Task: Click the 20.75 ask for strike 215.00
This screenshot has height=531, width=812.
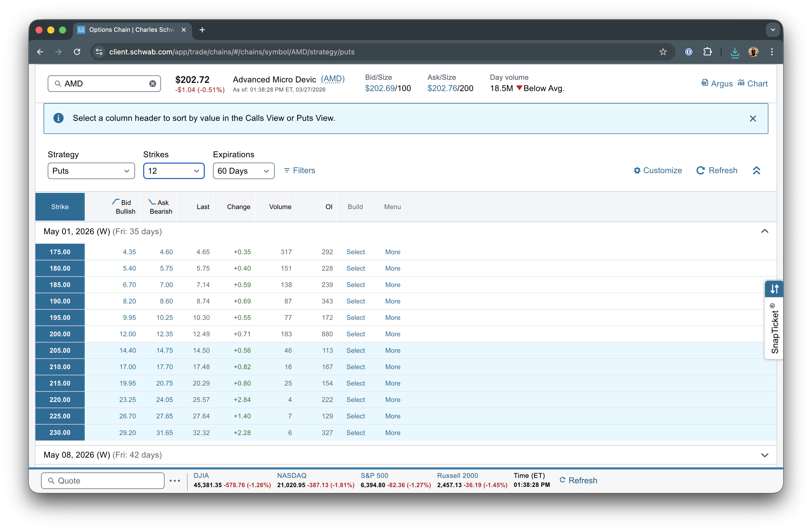Action: [165, 383]
